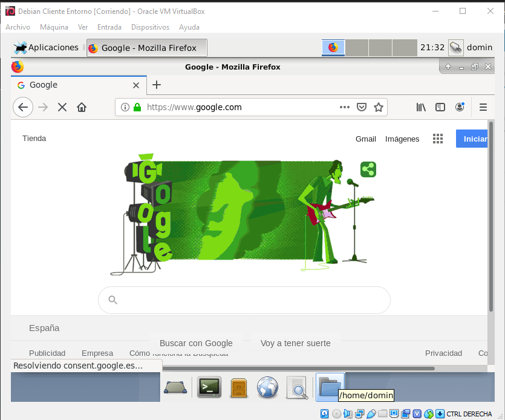Save page to Pocket icon
Image resolution: width=505 pixels, height=420 pixels.
(x=362, y=107)
